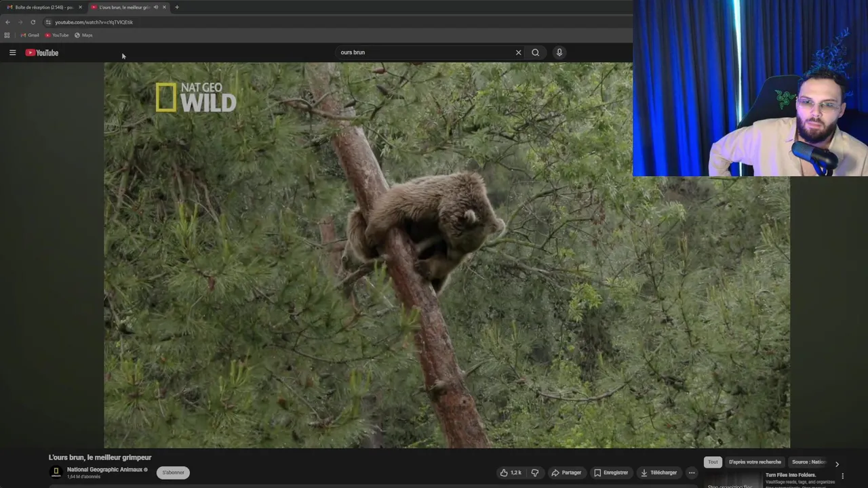Start voice search with the microphone icon
This screenshot has height=488, width=868.
[x=559, y=52]
